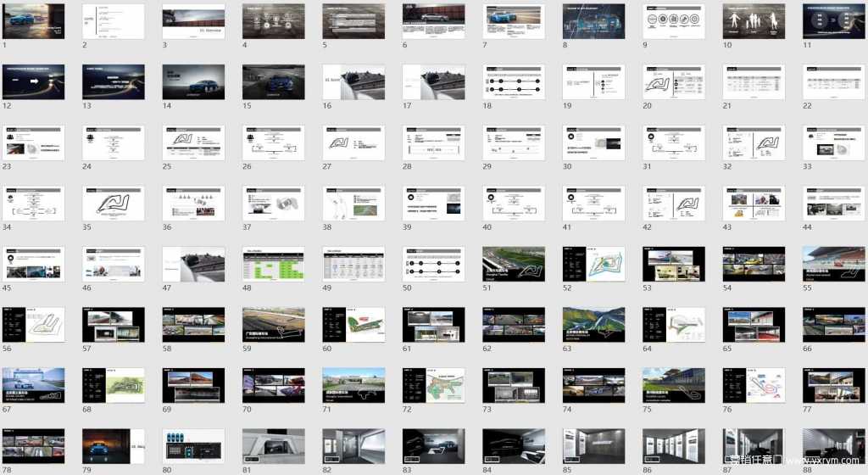The height and width of the screenshot is (475, 868).
Task: Select slide 35 large track outline thumbnail
Action: pyautogui.click(x=114, y=204)
